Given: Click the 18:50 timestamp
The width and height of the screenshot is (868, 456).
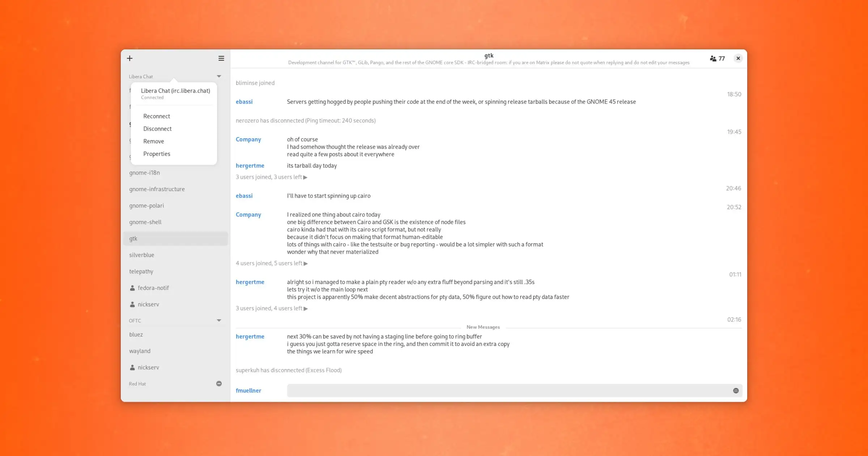Looking at the screenshot, I should tap(734, 94).
